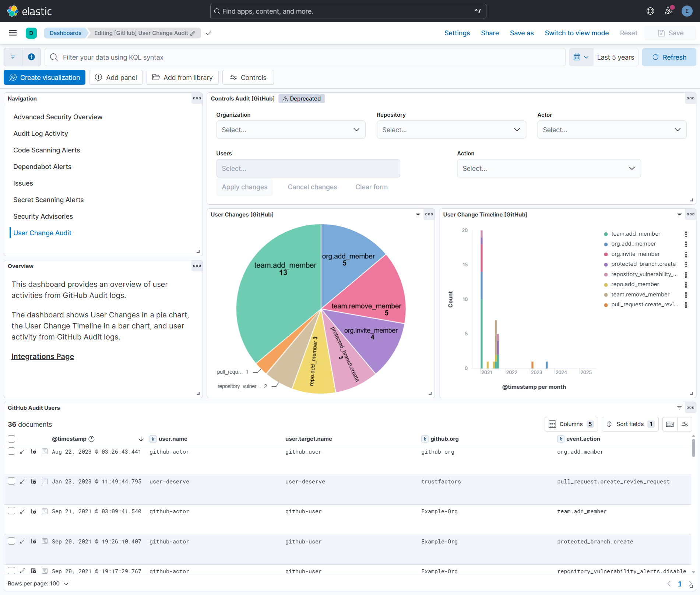Click the Refresh button
The height and width of the screenshot is (595, 700).
669,57
